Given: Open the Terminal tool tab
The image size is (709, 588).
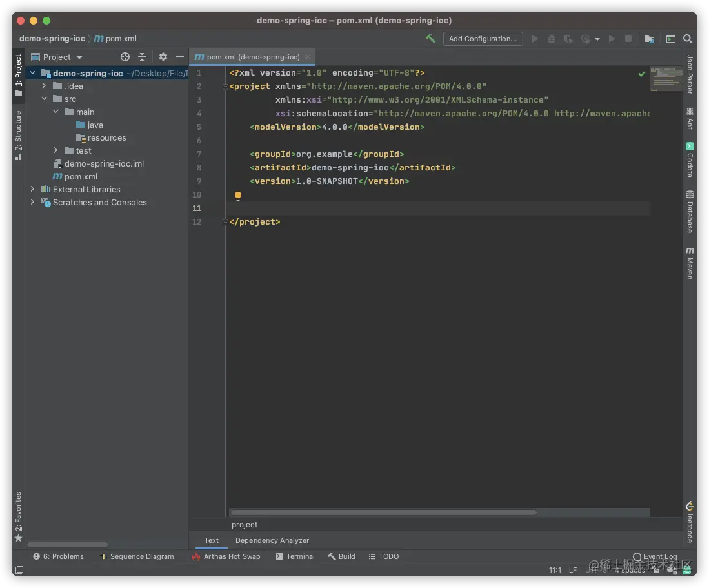Looking at the screenshot, I should (x=295, y=556).
